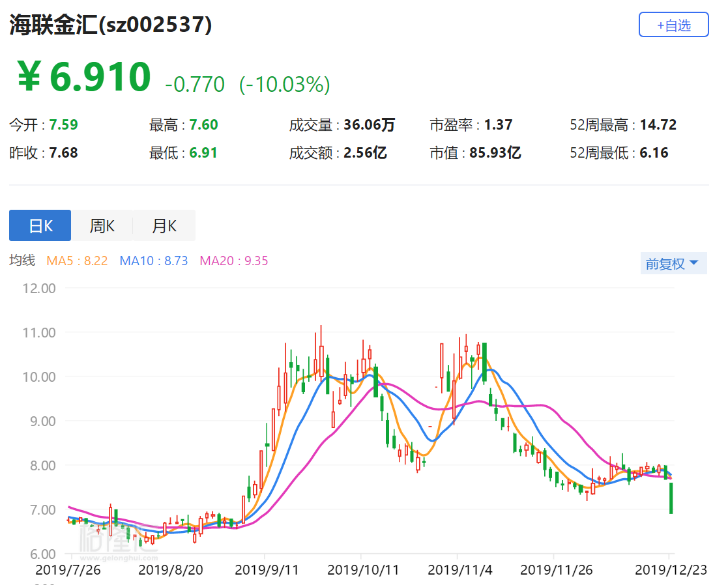Click the last large green candlestick on 2019/12/23
This screenshot has width=728, height=585.
pyautogui.click(x=671, y=498)
